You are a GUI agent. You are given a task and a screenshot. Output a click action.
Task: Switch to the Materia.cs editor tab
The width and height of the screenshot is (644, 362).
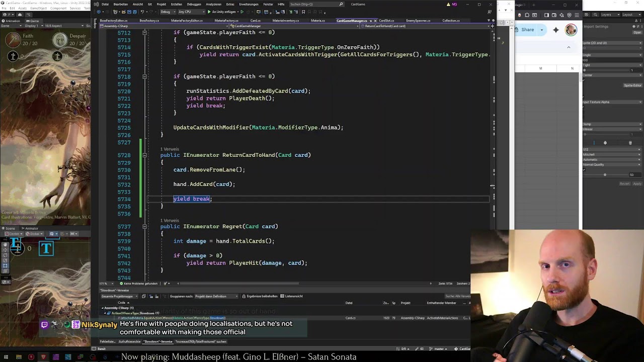tap(317, 21)
